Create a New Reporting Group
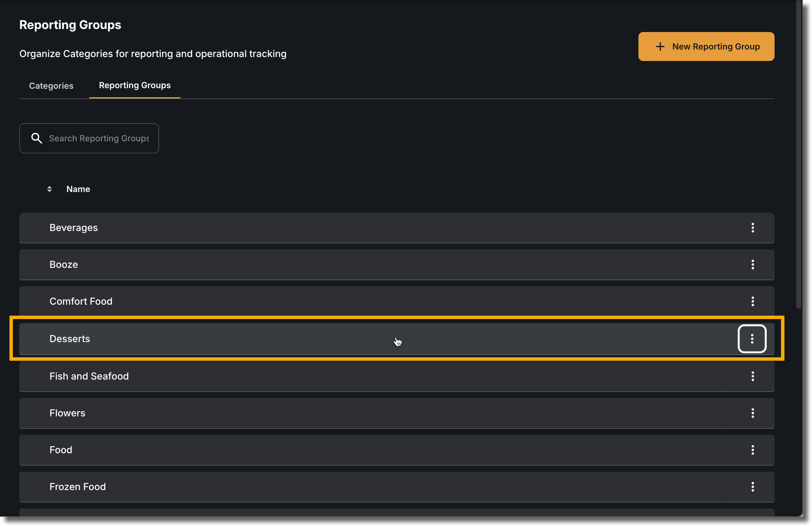812x526 pixels. pyautogui.click(x=706, y=47)
